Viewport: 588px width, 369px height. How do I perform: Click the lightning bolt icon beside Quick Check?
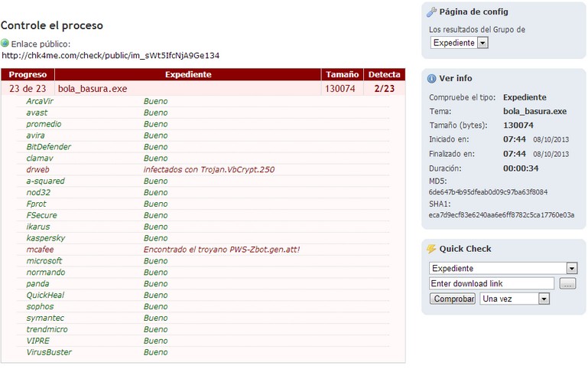click(x=431, y=249)
